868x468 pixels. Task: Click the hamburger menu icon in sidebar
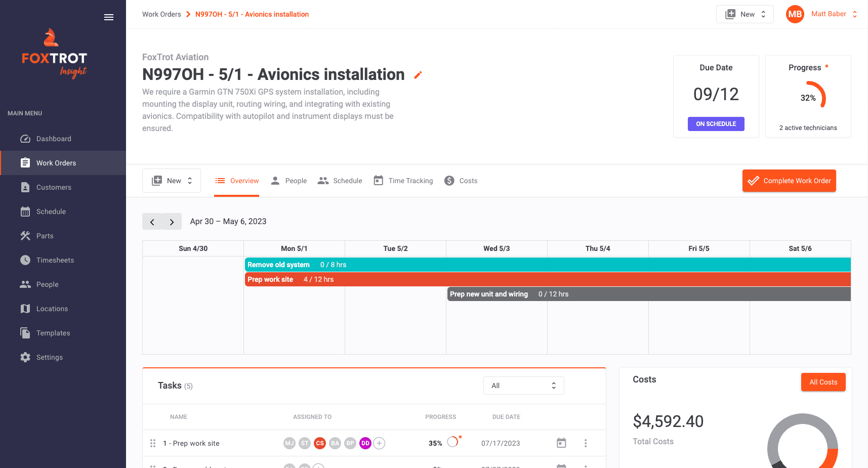pyautogui.click(x=108, y=17)
